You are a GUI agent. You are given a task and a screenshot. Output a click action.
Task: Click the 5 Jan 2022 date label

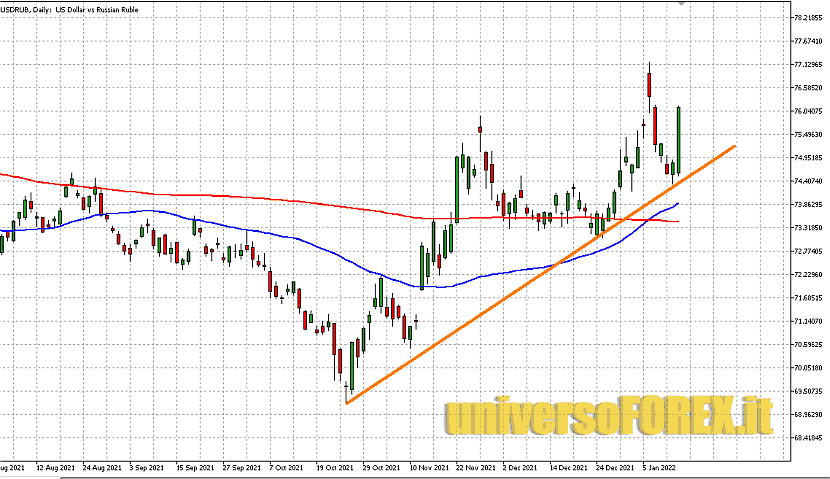[x=659, y=466]
